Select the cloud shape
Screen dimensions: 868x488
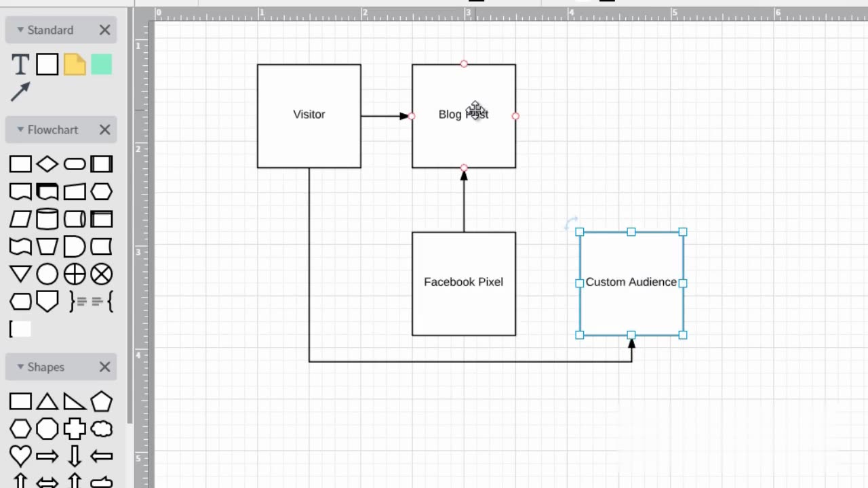[102, 429]
